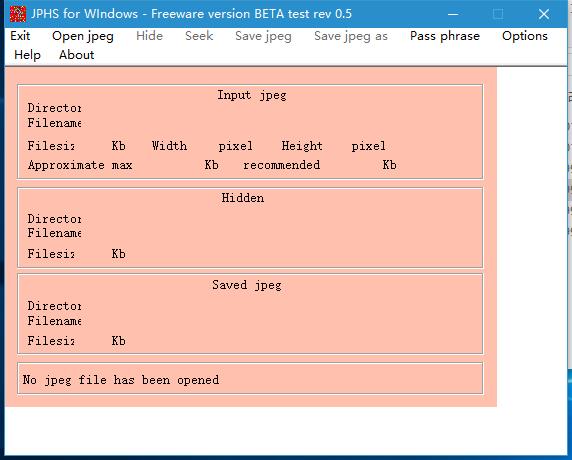The height and width of the screenshot is (460, 572).
Task: Open the Exit menu item
Action: (x=20, y=36)
